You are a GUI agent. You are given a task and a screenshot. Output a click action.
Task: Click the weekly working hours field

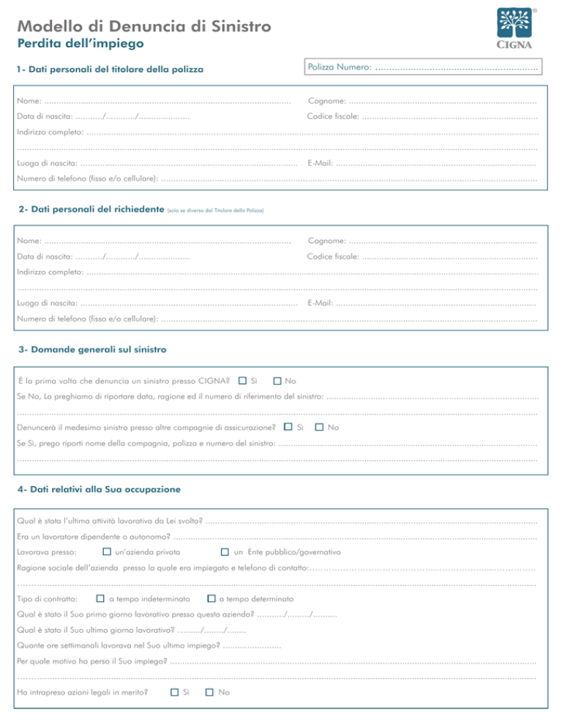[251, 646]
